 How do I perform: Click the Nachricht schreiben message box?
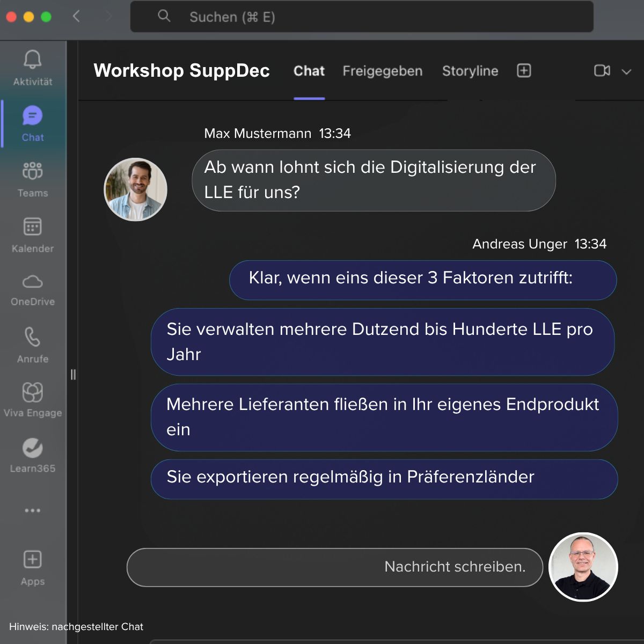point(335,567)
